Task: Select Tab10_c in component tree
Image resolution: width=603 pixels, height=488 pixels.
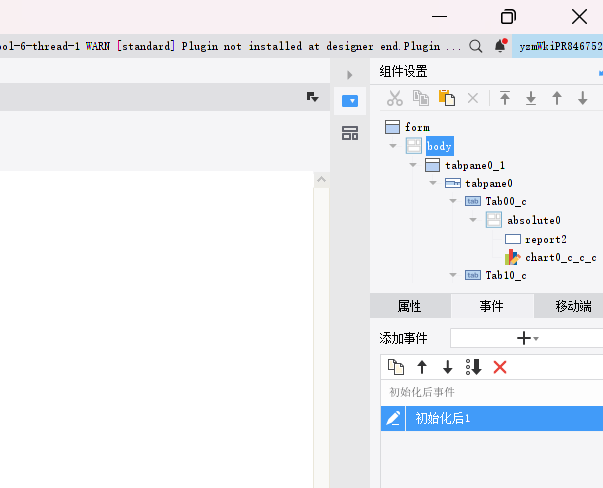Action: (x=506, y=275)
